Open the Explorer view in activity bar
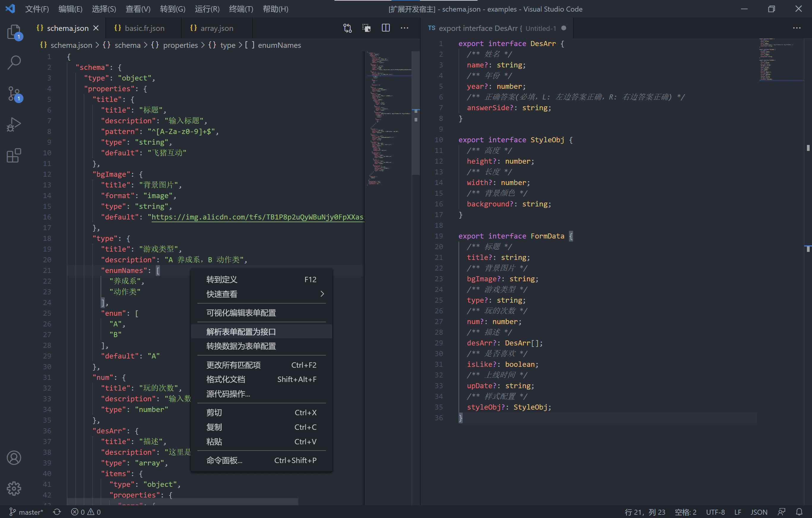812x518 pixels. [x=14, y=32]
